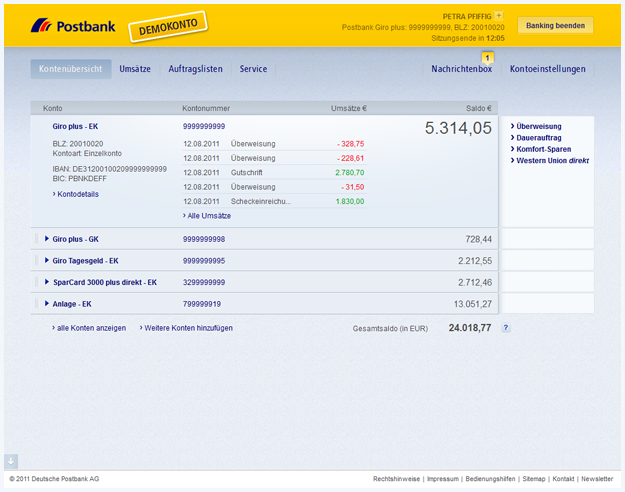625x492 pixels.
Task: Open Western Union direkt link
Action: tap(552, 160)
